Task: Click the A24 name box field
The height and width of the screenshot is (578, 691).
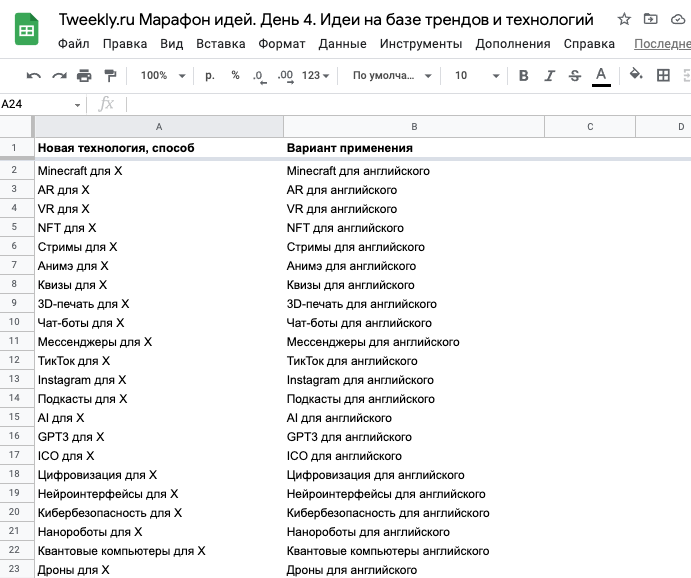Action: pos(41,104)
